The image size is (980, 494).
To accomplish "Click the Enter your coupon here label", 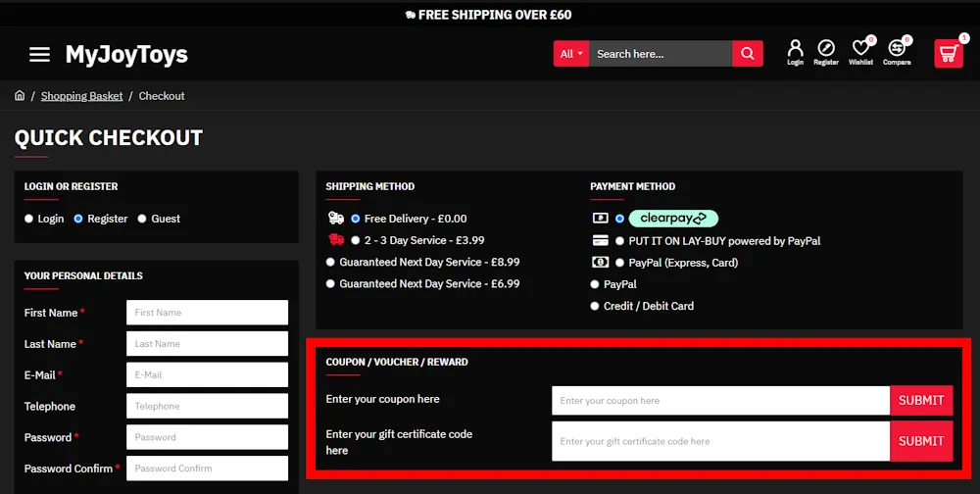I will click(x=382, y=399).
